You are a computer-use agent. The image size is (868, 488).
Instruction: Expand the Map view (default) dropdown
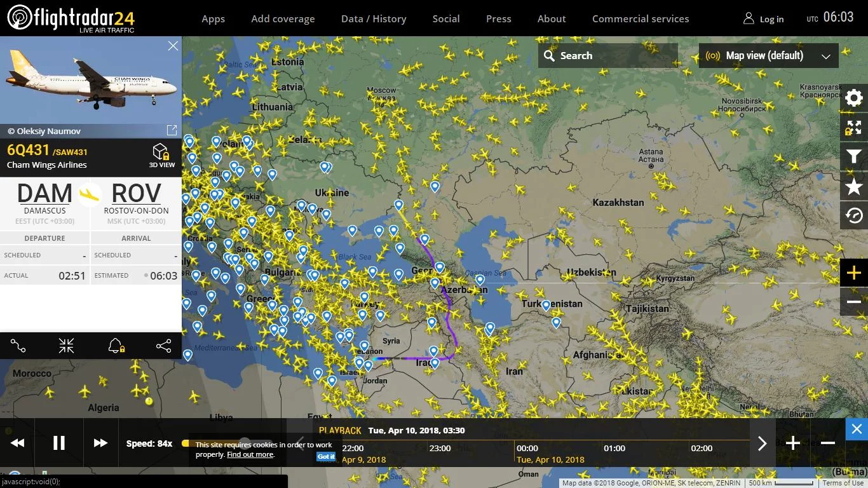[x=768, y=56]
